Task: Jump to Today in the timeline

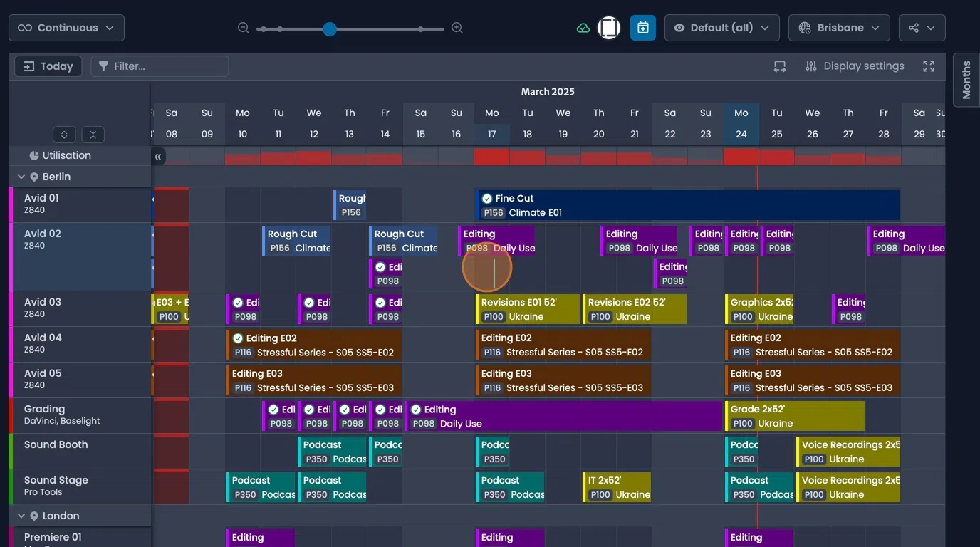Action: tap(48, 66)
